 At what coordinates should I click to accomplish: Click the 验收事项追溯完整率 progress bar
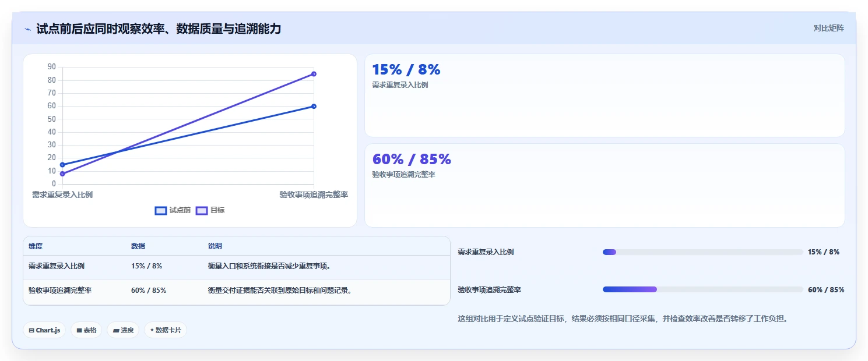point(703,289)
